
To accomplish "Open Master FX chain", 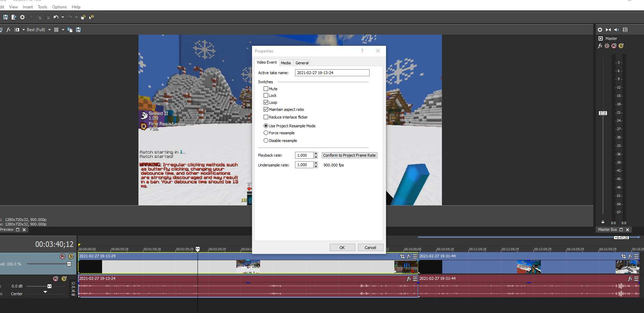I will [x=600, y=46].
